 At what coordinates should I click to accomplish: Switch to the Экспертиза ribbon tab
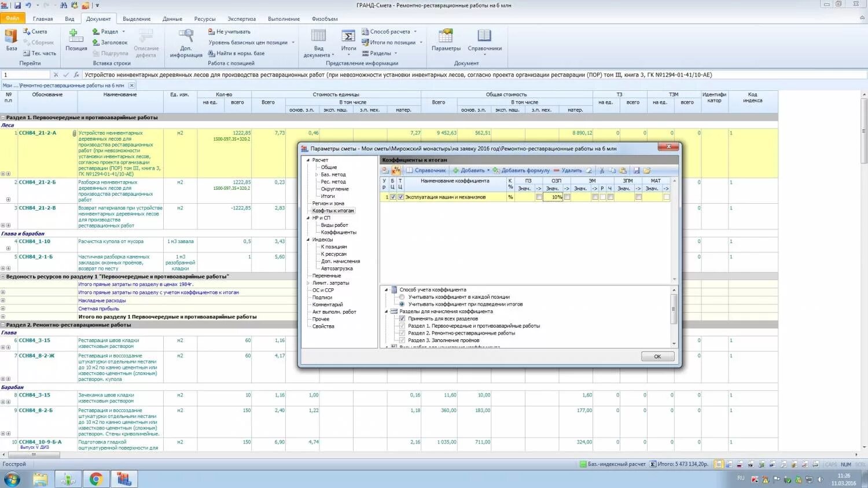241,19
